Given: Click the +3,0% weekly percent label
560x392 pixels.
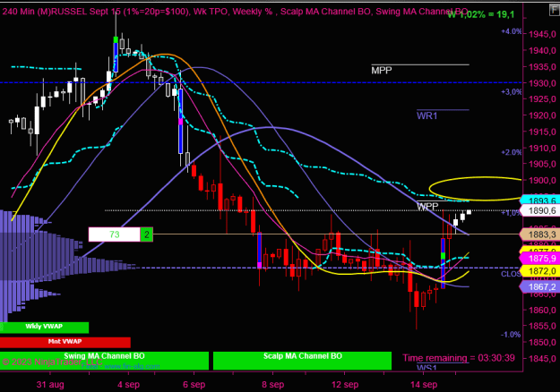Looking at the screenshot, I should pyautogui.click(x=511, y=92).
